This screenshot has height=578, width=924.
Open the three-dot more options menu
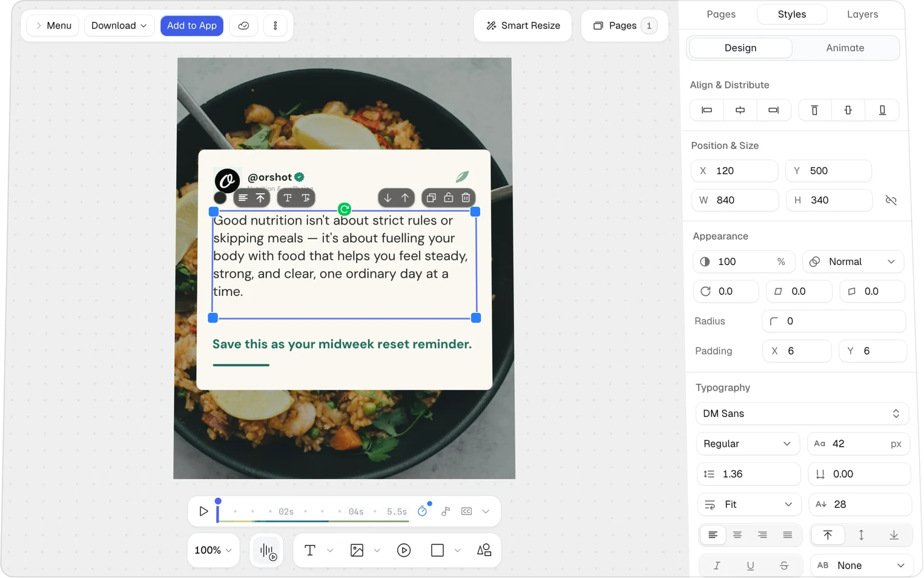click(276, 25)
